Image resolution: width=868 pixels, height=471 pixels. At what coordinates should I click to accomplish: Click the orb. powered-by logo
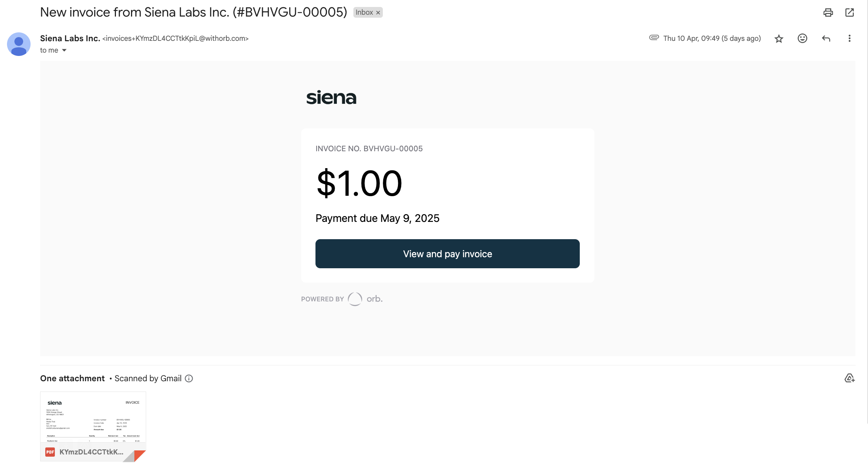pos(365,299)
